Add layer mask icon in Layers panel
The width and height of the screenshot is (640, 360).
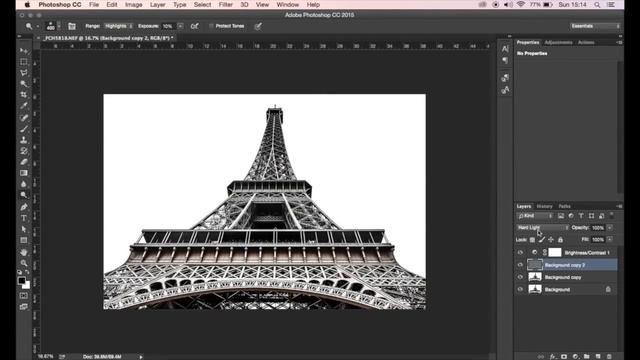point(564,356)
